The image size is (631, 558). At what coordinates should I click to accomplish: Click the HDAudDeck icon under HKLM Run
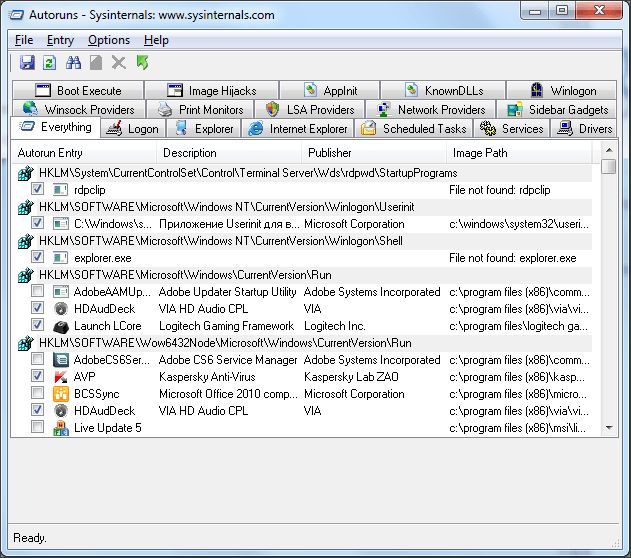pos(61,309)
